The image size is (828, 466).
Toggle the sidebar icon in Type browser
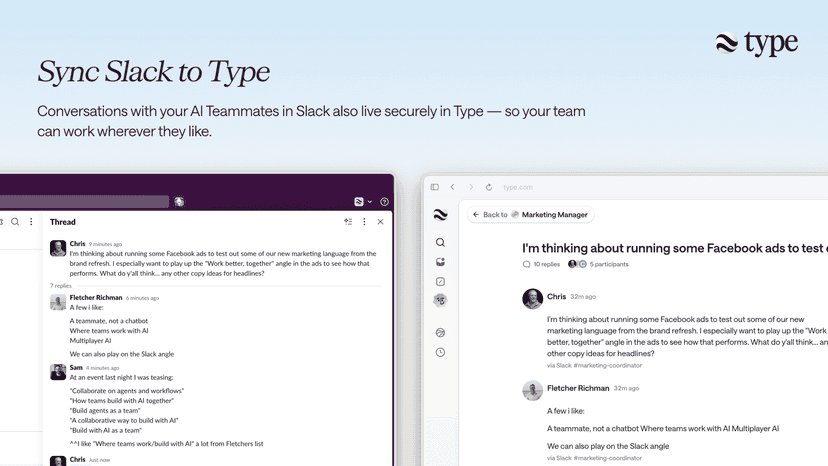click(x=435, y=187)
